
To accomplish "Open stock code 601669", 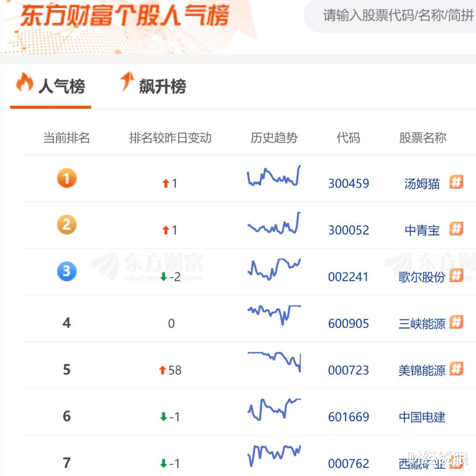I will (x=349, y=417).
